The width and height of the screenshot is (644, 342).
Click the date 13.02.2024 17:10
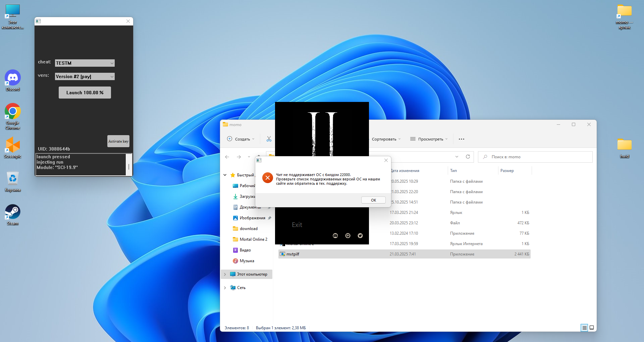[404, 233]
